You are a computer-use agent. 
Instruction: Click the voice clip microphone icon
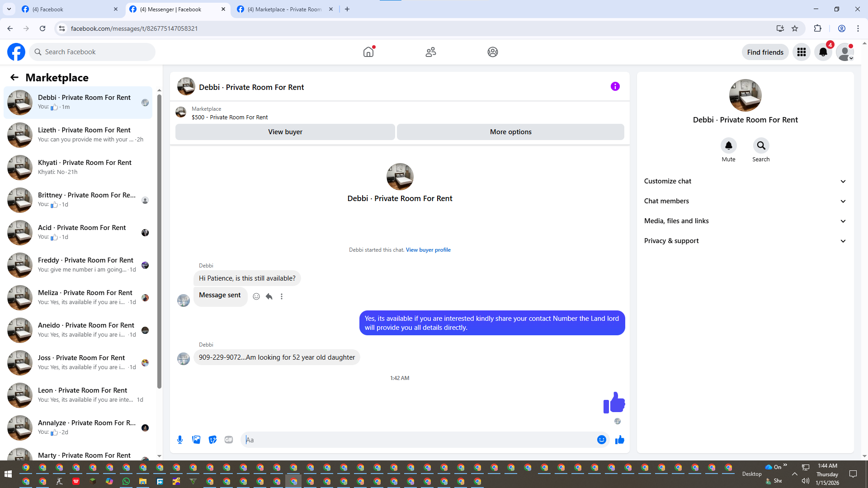(180, 440)
